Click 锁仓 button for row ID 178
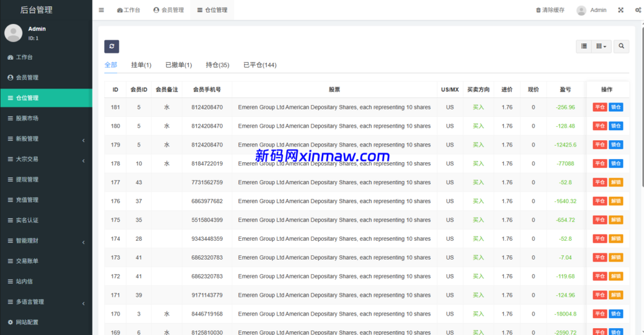Image resolution: width=644 pixels, height=335 pixels. (x=616, y=163)
